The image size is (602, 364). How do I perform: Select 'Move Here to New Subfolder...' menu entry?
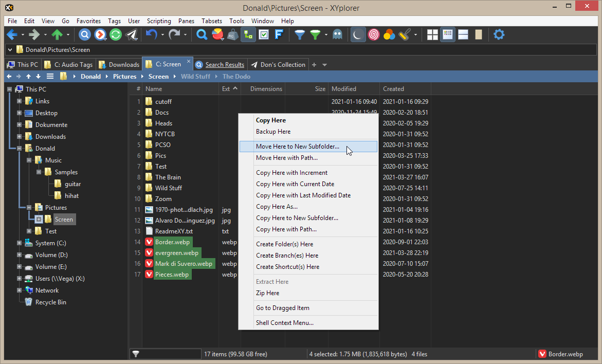(298, 147)
